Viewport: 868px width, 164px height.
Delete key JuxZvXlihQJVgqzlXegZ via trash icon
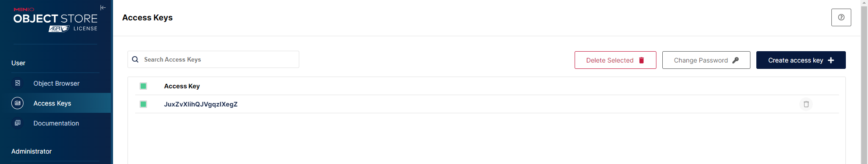[806, 104]
